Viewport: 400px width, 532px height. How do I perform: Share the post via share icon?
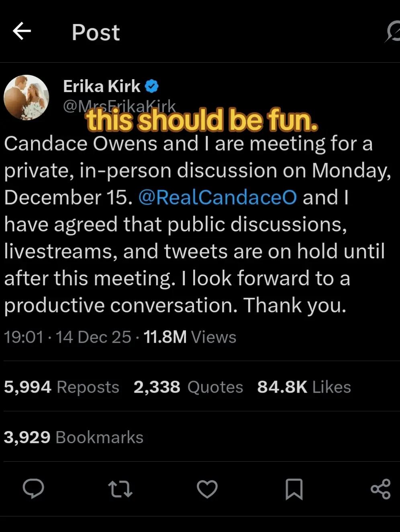[x=381, y=489]
